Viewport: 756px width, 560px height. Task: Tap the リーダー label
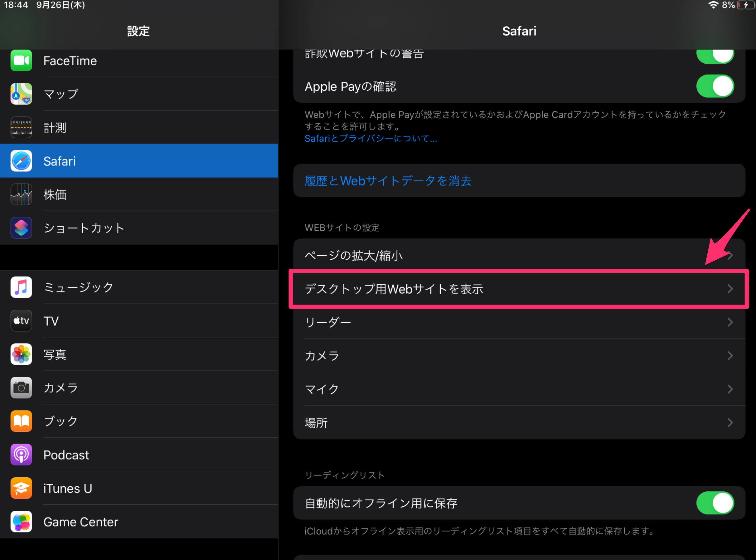[x=328, y=322]
